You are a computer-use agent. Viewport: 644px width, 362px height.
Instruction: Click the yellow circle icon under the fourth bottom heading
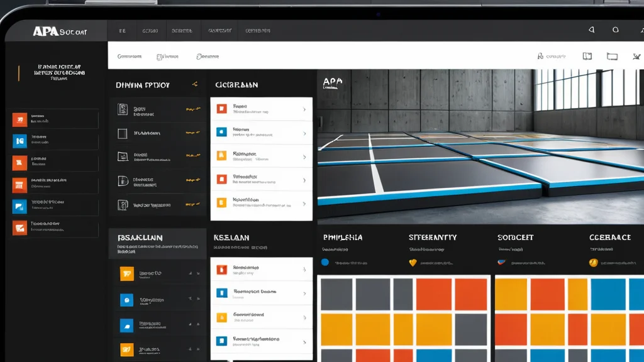pos(593,263)
